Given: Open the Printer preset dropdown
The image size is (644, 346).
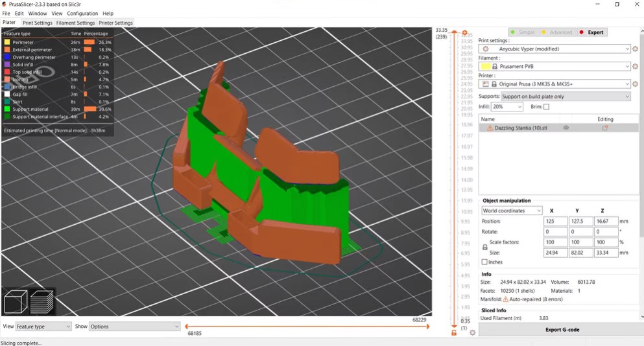Looking at the screenshot, I should 555,84.
